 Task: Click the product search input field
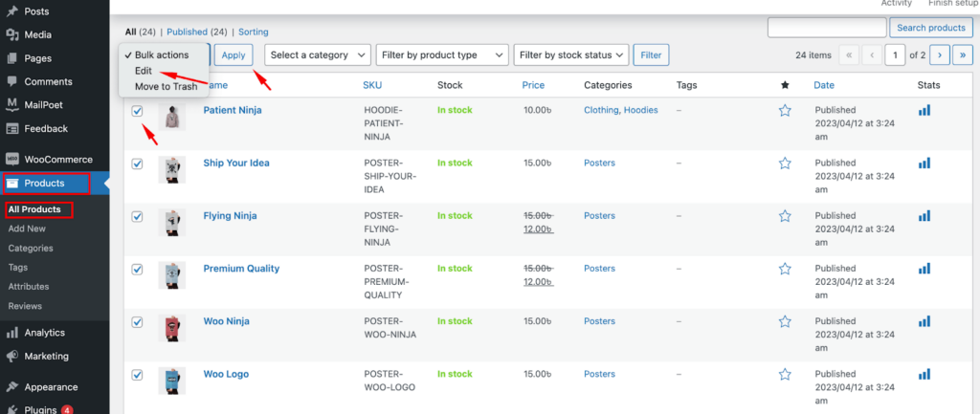click(827, 28)
